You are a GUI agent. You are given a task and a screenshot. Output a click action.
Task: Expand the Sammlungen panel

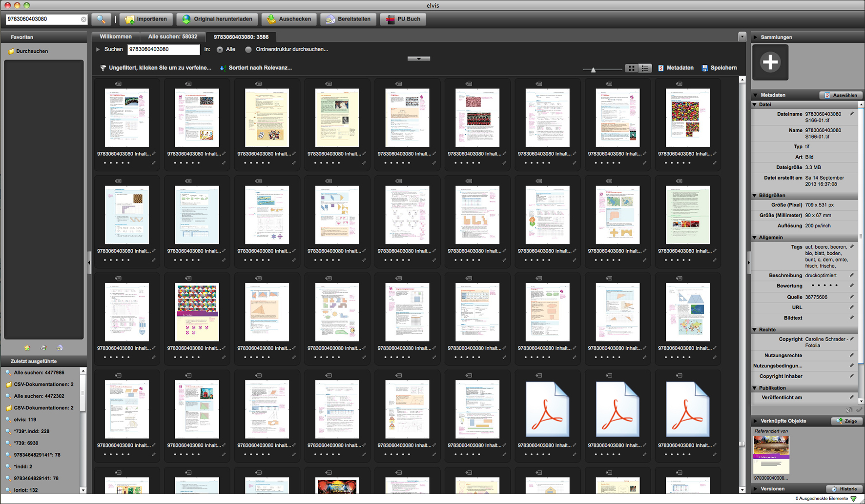click(755, 37)
